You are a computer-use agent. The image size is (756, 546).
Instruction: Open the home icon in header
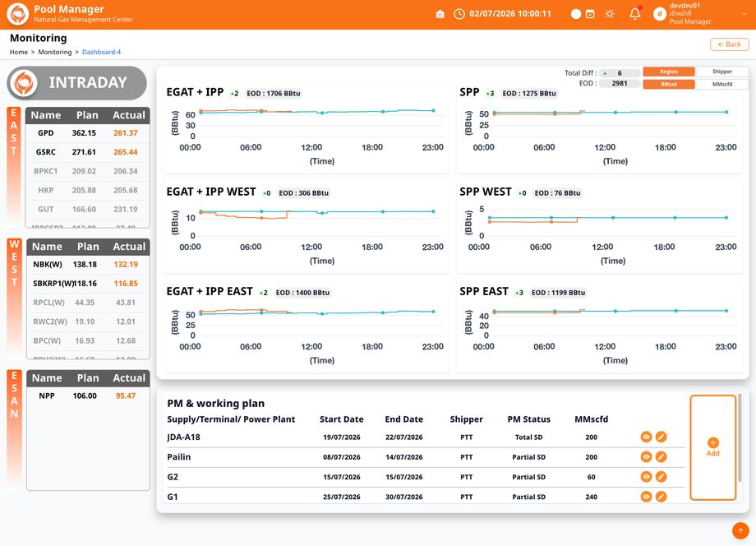[440, 14]
